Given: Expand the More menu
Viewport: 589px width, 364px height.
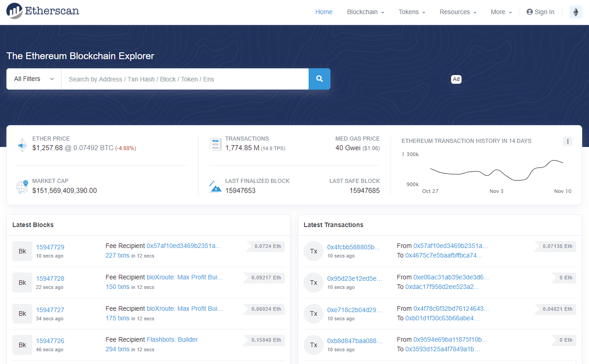Looking at the screenshot, I should (x=501, y=12).
